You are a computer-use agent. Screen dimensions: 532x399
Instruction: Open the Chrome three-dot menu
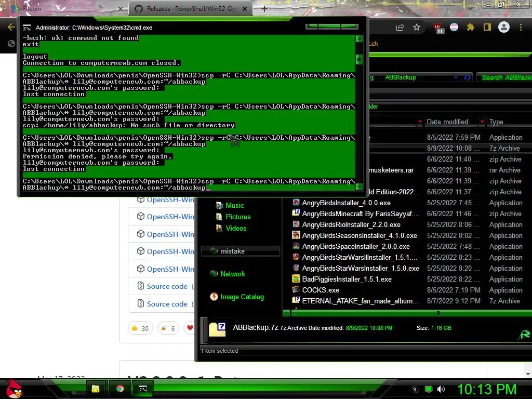click(x=521, y=27)
